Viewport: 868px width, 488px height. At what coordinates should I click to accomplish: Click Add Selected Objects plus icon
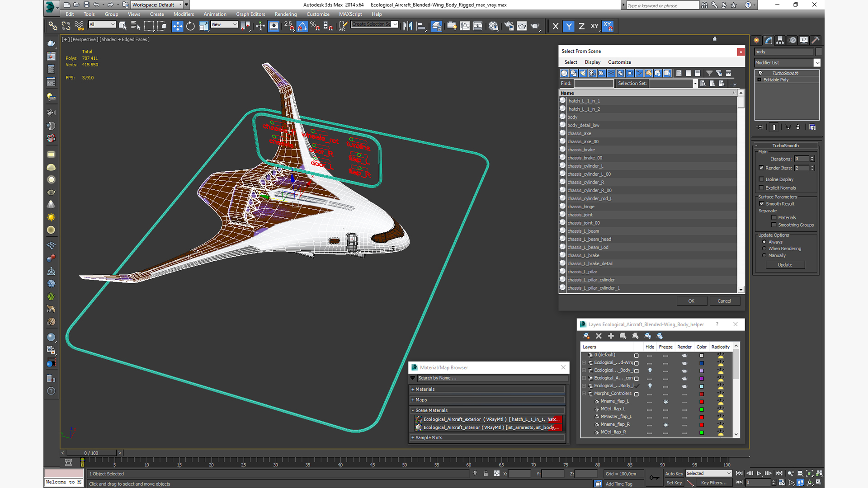tap(611, 336)
